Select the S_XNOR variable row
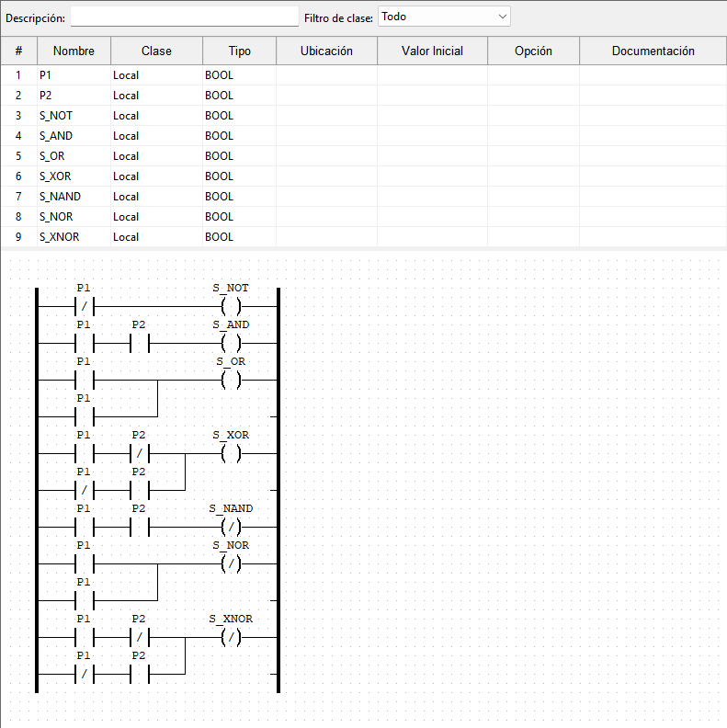Viewport: 727px width, 728px height. point(364,237)
